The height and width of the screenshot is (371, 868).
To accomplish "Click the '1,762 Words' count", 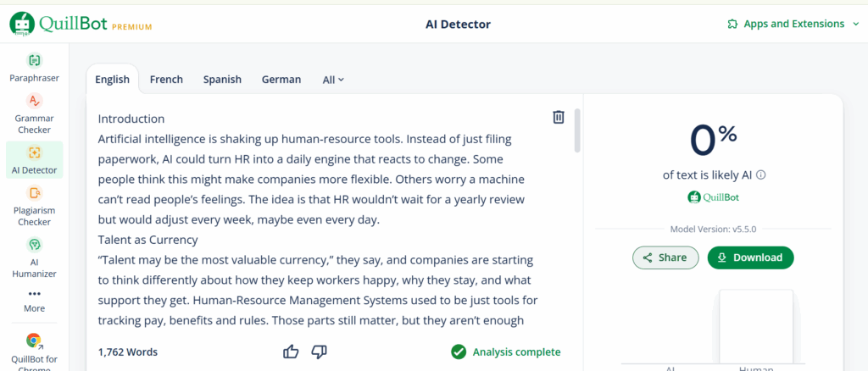I will coord(128,352).
